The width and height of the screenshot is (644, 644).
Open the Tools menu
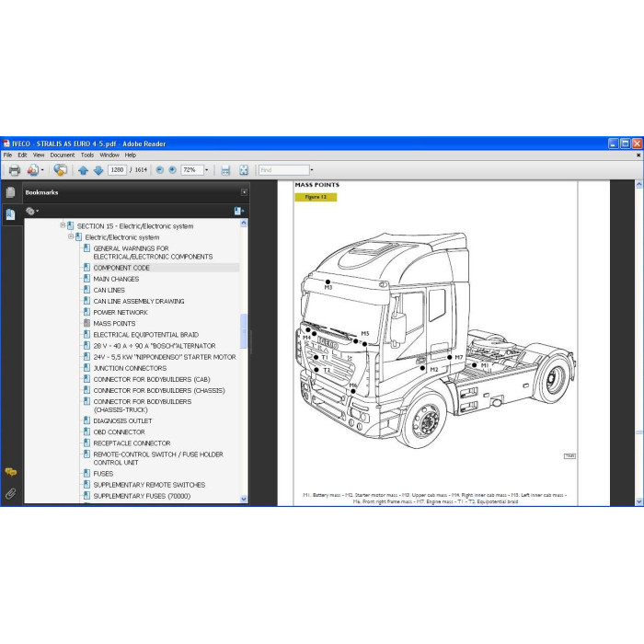click(87, 155)
